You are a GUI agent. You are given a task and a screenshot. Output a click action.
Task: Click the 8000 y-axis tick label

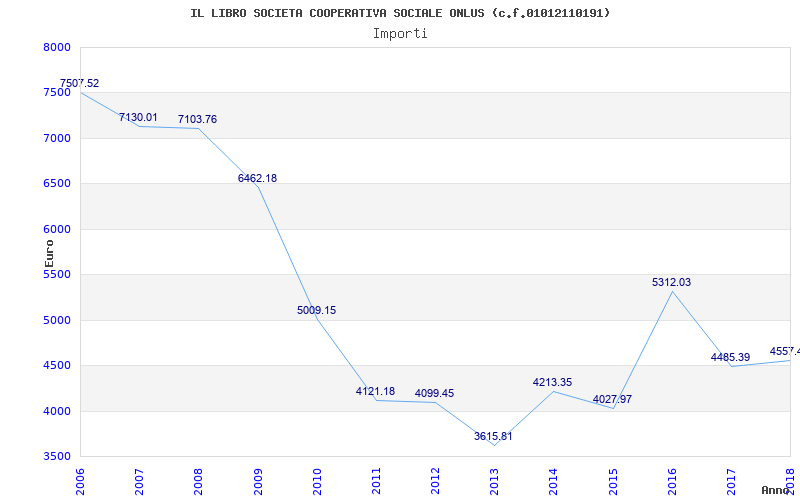click(57, 47)
